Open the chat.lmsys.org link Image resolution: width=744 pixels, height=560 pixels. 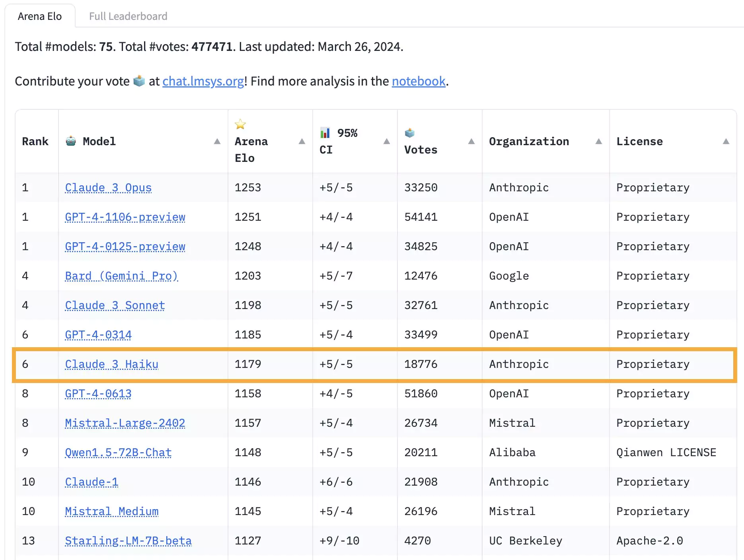pos(203,81)
